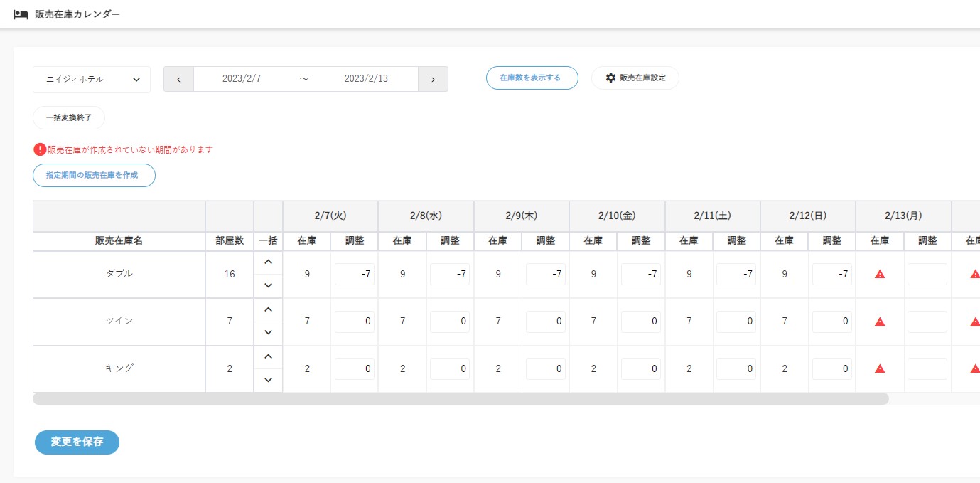Increase ツイン bulk adjustment with up chevron
The height and width of the screenshot is (483, 980).
pyautogui.click(x=268, y=310)
